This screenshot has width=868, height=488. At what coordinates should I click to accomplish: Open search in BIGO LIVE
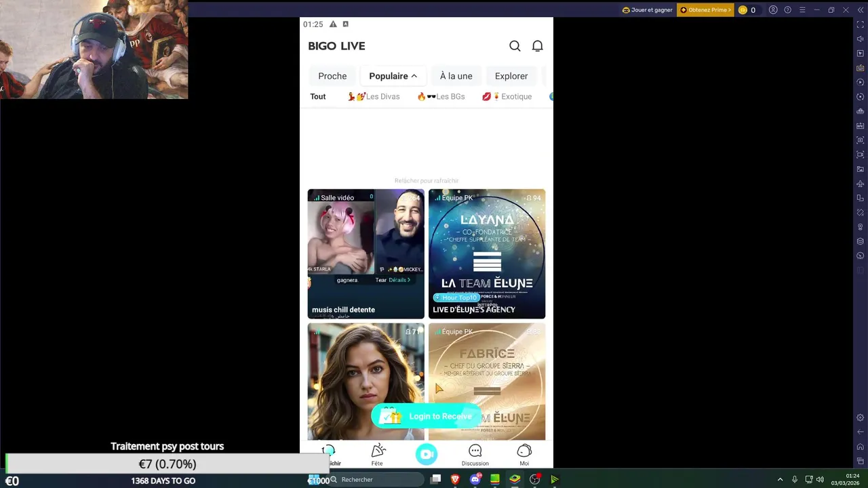[x=515, y=46]
